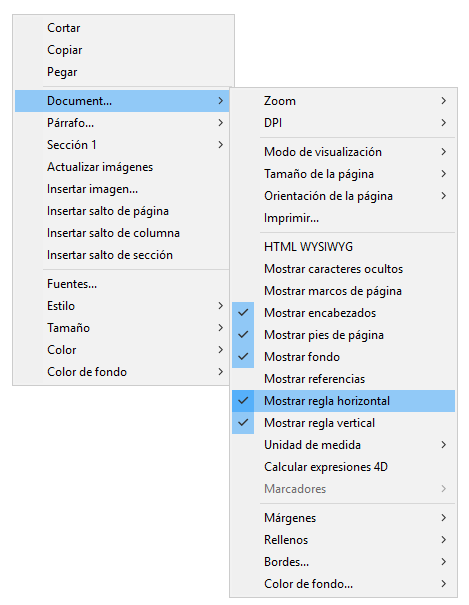Viewport: 469px width, 605px height.
Task: Open the Márgenes submenu
Action: 343,518
